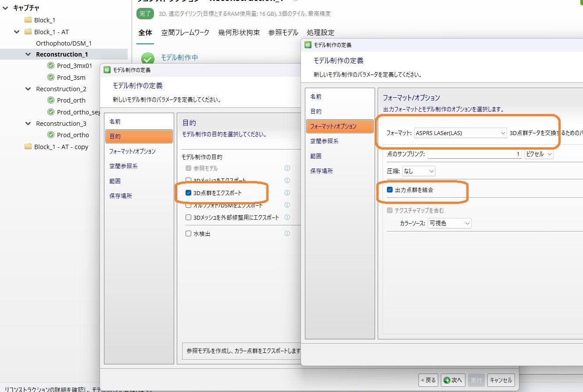Click the モデル制作中 link

179,57
